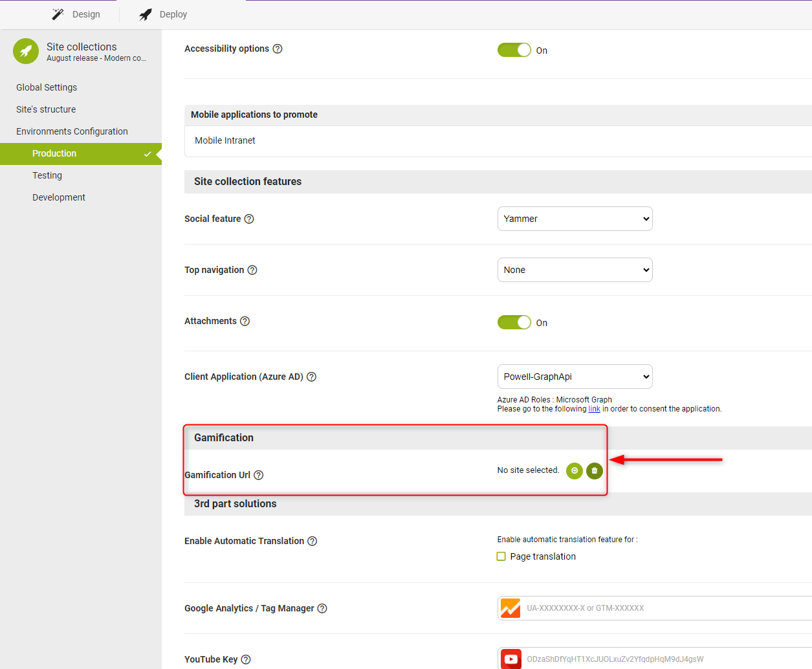Click the Gamification delete trash icon
The width and height of the screenshot is (812, 669).
[x=594, y=471]
